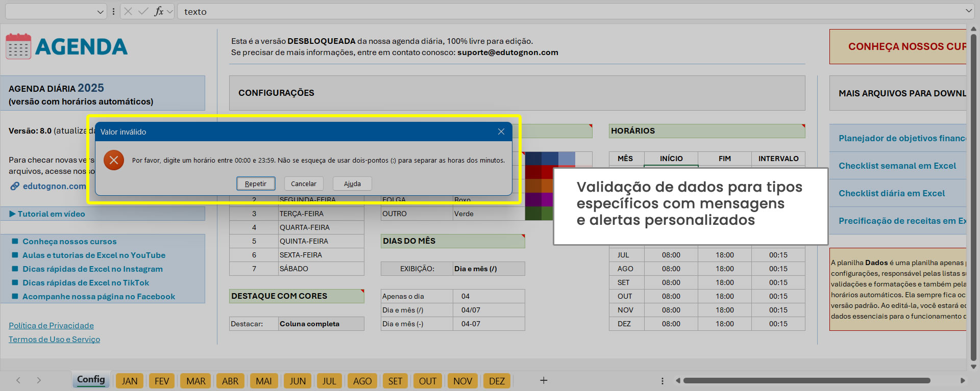Switch to the NOV sheet tab

(462, 381)
